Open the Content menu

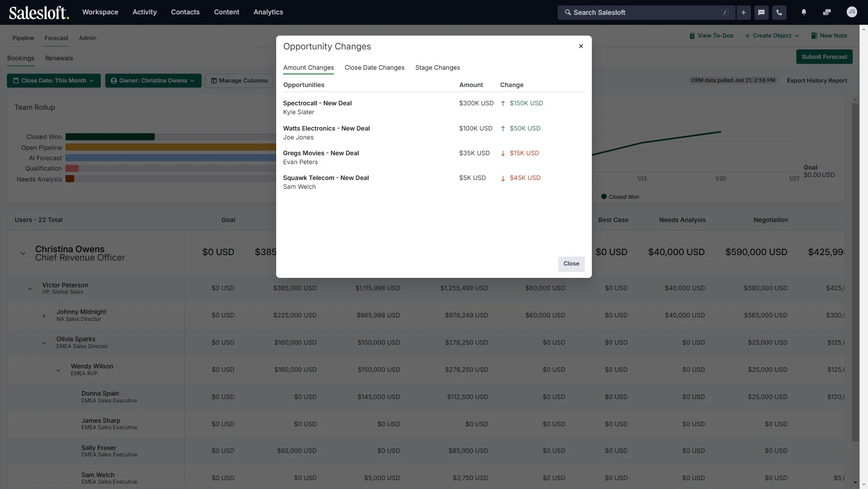click(x=227, y=12)
